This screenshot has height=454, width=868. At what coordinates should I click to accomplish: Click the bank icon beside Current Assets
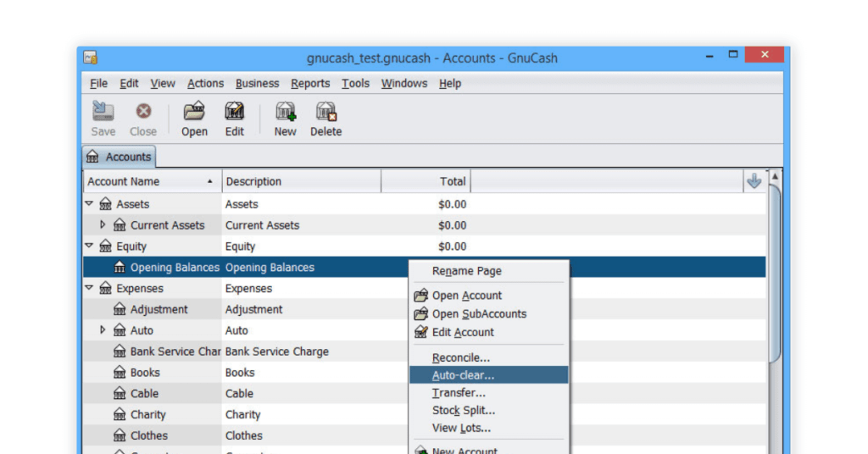point(120,225)
